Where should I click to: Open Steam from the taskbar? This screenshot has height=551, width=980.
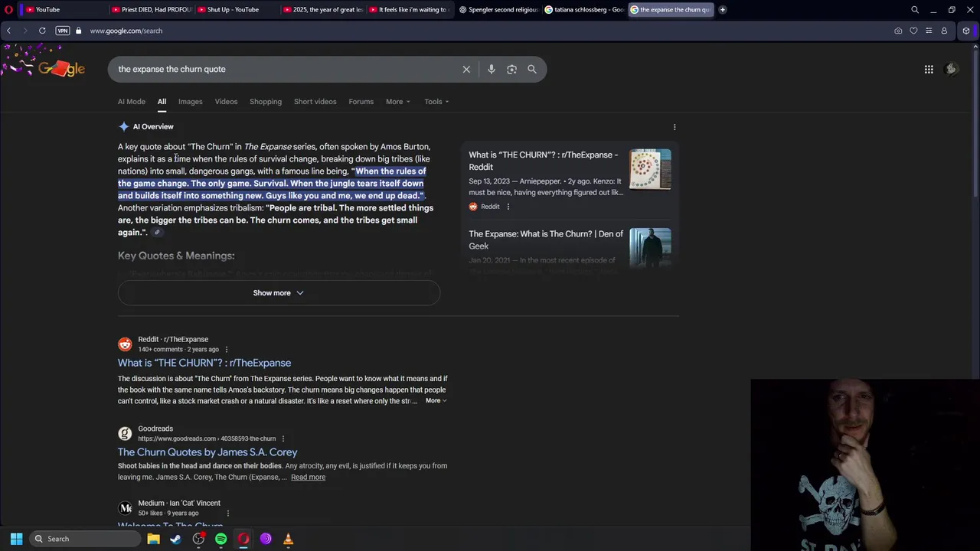point(175,539)
